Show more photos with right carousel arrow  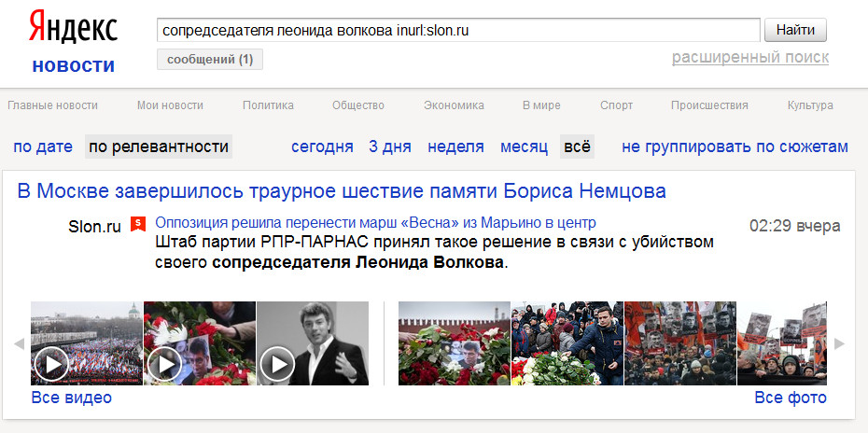point(840,343)
